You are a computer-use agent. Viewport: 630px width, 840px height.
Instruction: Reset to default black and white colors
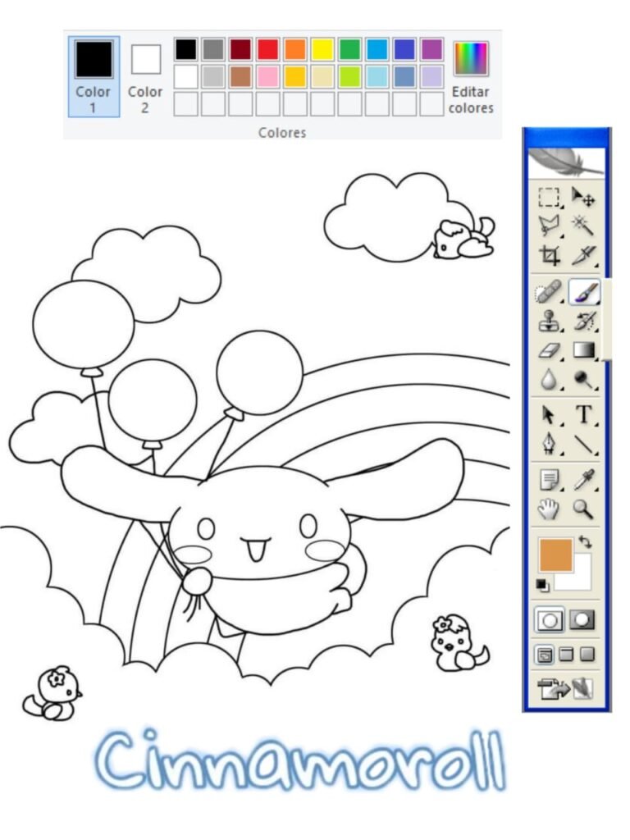(x=543, y=585)
